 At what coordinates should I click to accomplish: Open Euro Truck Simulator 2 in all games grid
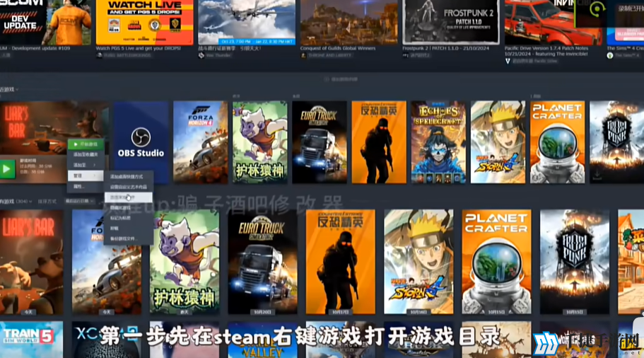coord(262,262)
